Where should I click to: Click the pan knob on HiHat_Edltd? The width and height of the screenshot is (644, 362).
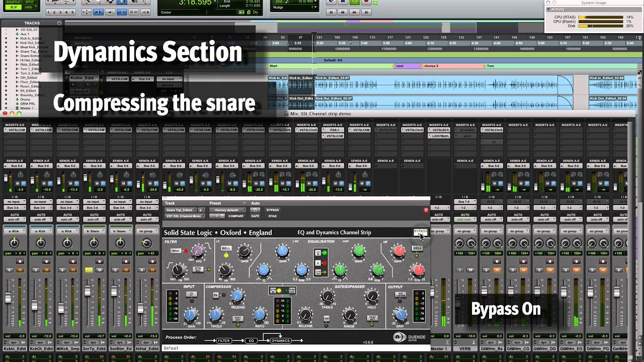pos(146,243)
